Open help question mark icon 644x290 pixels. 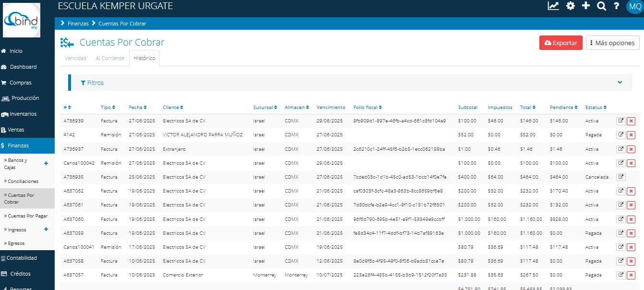(x=617, y=6)
